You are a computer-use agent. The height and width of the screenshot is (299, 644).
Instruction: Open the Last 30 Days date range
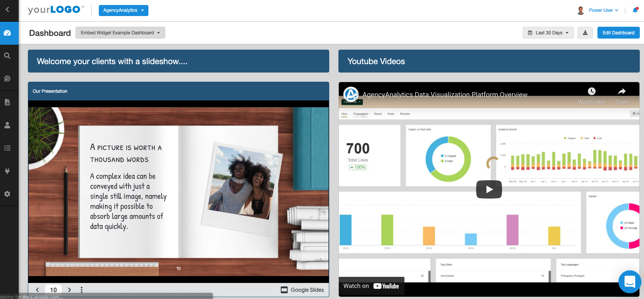click(x=548, y=33)
